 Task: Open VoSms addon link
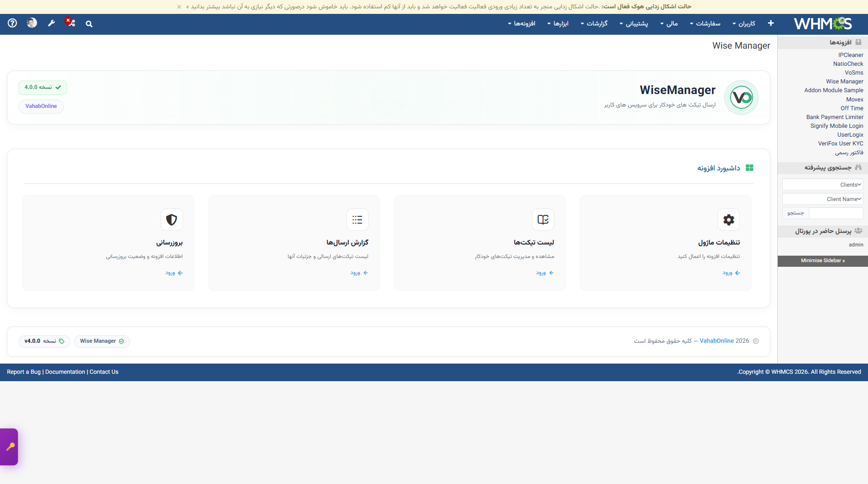pos(854,73)
